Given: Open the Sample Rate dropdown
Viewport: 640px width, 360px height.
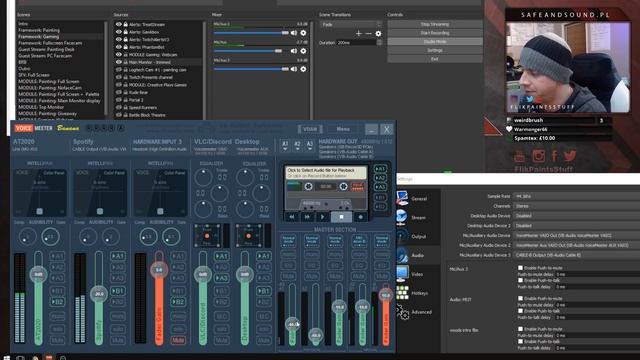Looking at the screenshot, I should pos(577,196).
